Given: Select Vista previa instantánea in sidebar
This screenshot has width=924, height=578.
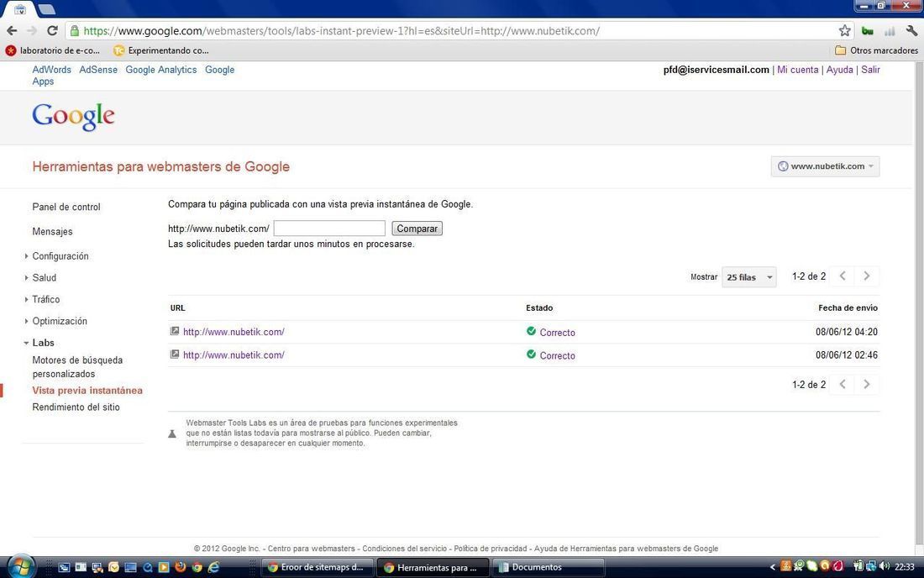Looking at the screenshot, I should coord(87,390).
